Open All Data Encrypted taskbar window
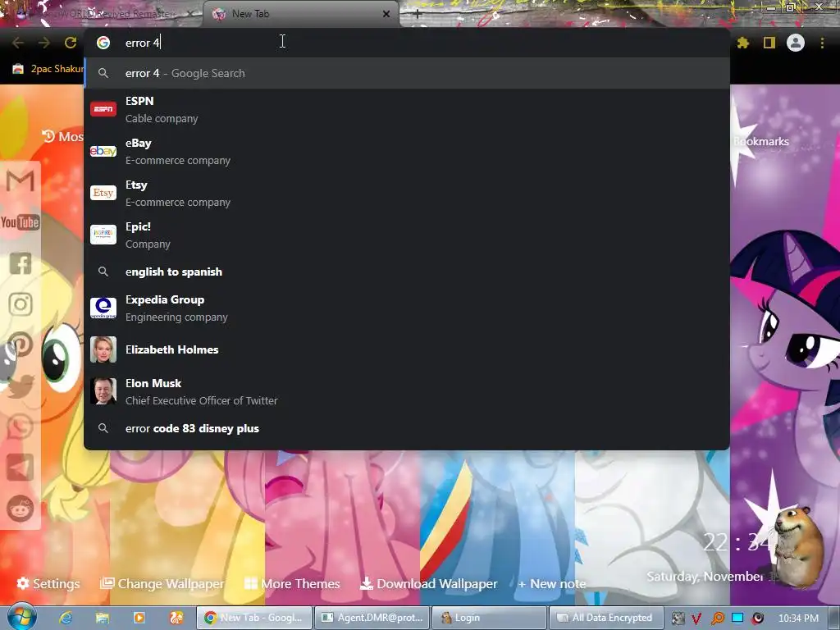 [606, 618]
